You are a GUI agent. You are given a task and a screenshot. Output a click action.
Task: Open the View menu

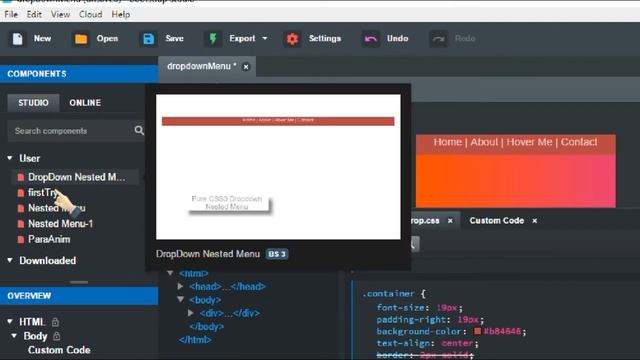(x=60, y=15)
